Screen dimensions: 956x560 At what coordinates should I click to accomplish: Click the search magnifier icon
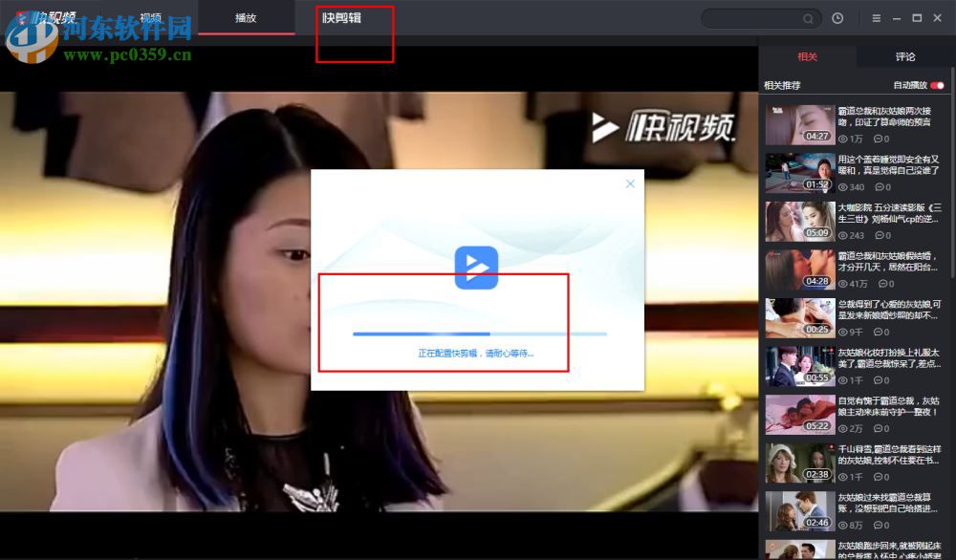click(808, 17)
